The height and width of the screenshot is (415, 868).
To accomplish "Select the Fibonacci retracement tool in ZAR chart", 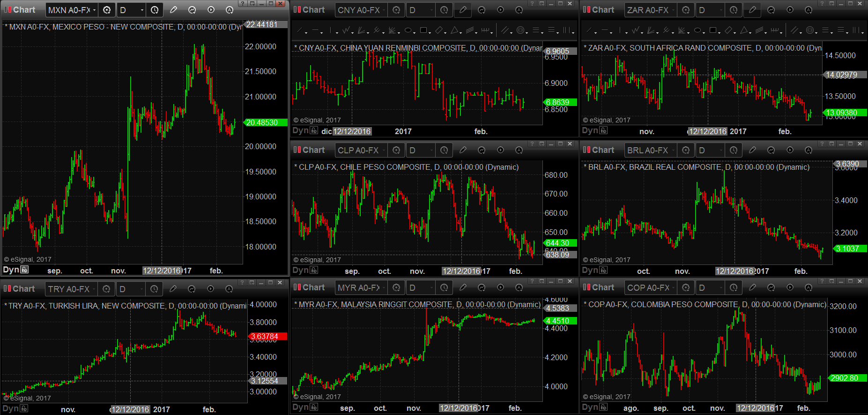I will click(826, 30).
